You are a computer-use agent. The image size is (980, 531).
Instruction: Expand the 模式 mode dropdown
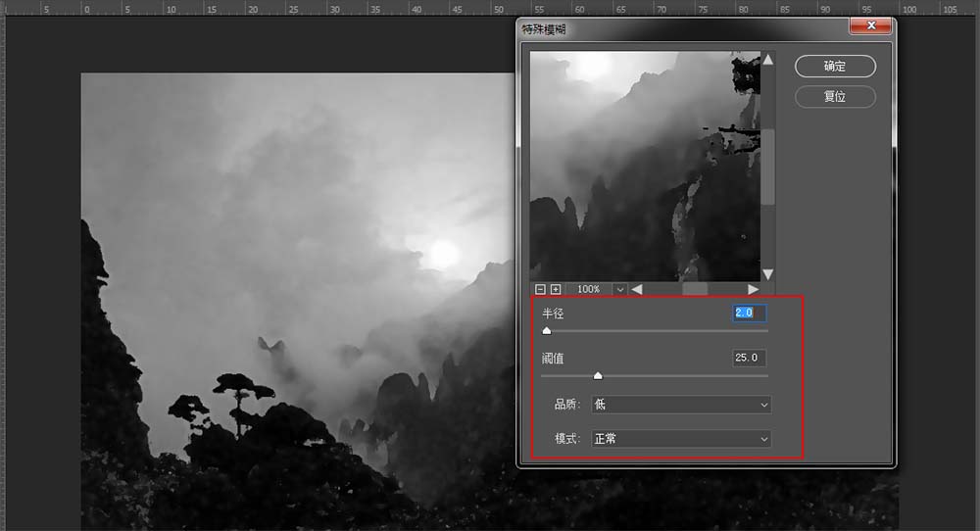[680, 439]
